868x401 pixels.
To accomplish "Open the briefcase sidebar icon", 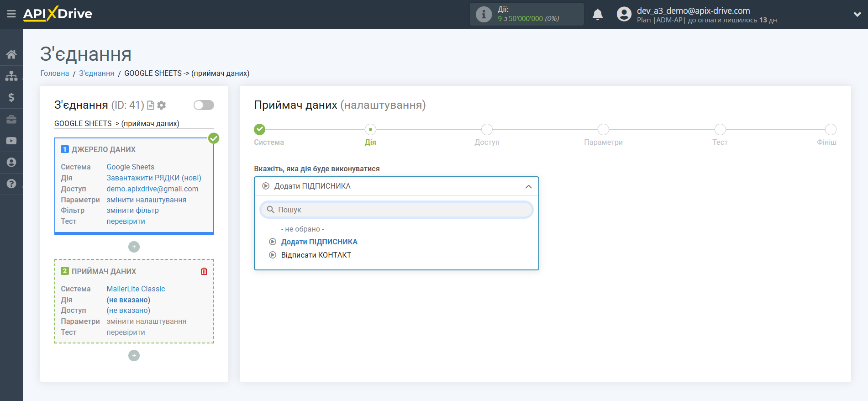I will point(11,119).
